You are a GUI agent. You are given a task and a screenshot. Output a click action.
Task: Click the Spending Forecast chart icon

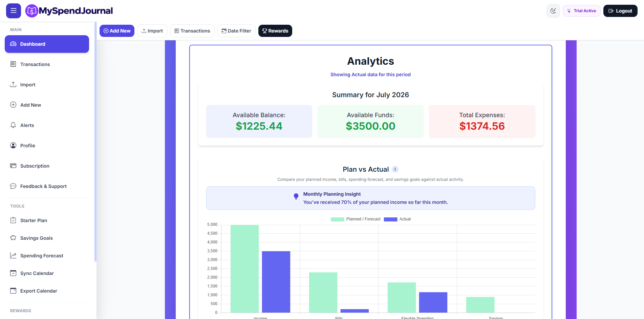(13, 255)
